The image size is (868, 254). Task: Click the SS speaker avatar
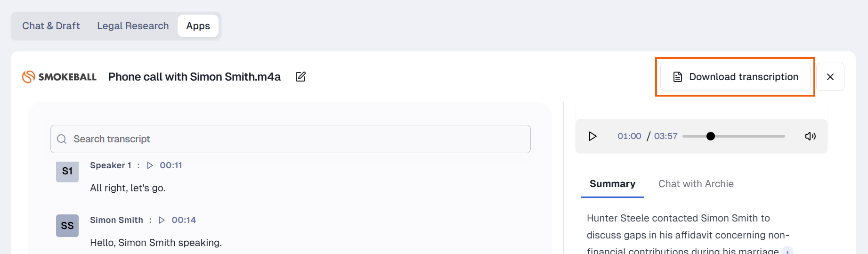[67, 226]
